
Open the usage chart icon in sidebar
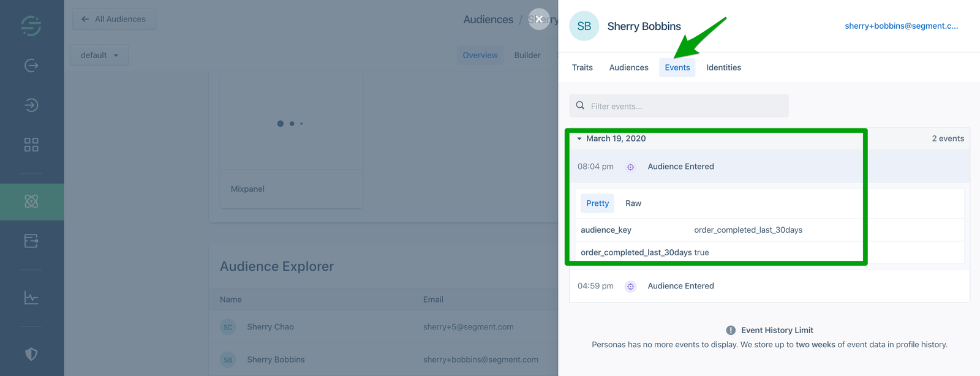(31, 298)
